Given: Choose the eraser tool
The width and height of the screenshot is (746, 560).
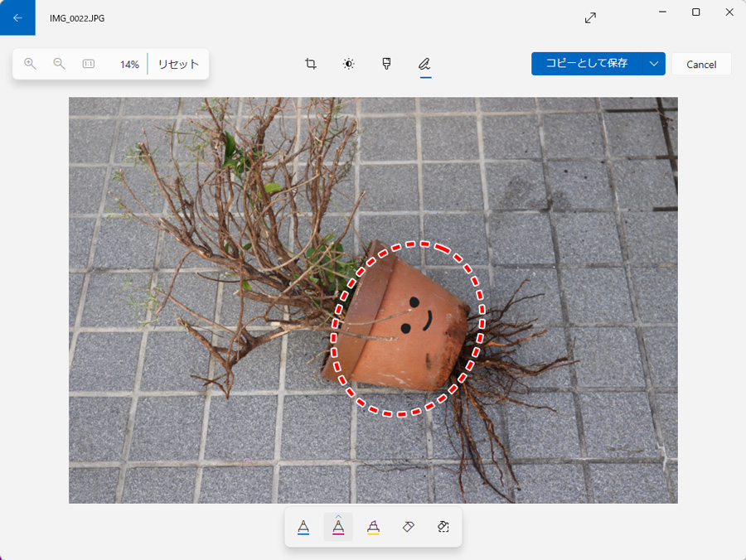Looking at the screenshot, I should tap(408, 527).
